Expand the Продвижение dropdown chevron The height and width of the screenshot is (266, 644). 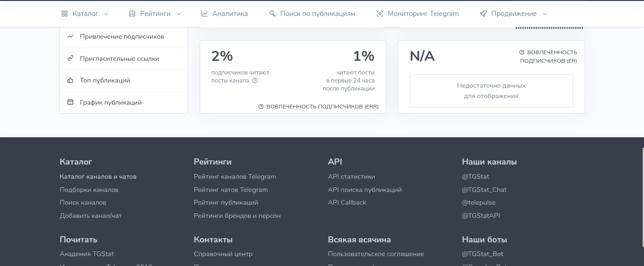click(x=545, y=14)
